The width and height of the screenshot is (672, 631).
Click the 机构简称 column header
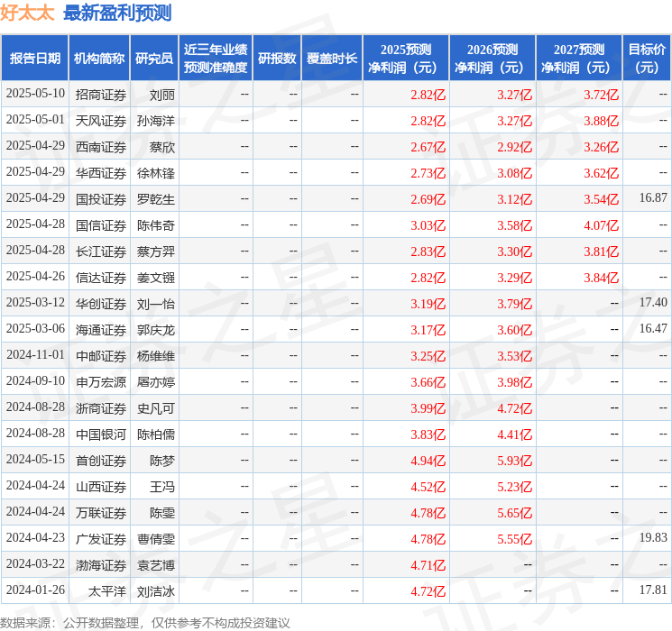(99, 59)
